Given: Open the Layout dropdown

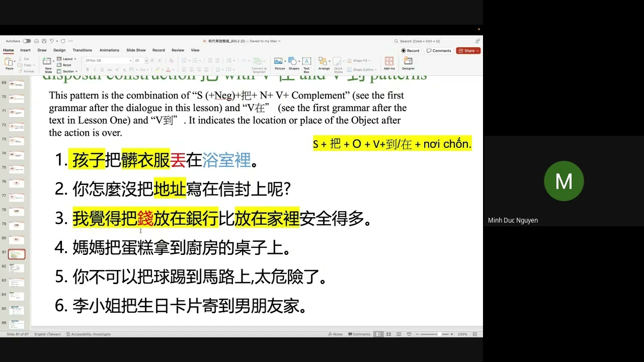Looking at the screenshot, I should [x=66, y=59].
